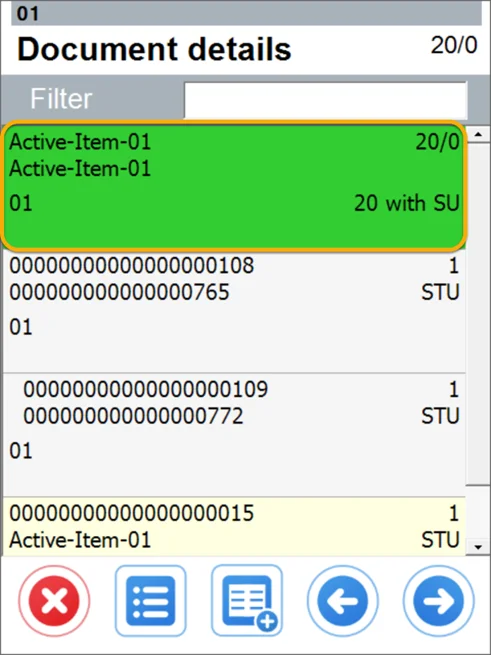This screenshot has width=491, height=655.
Task: Select the indented row ending in 109
Action: 234,435
